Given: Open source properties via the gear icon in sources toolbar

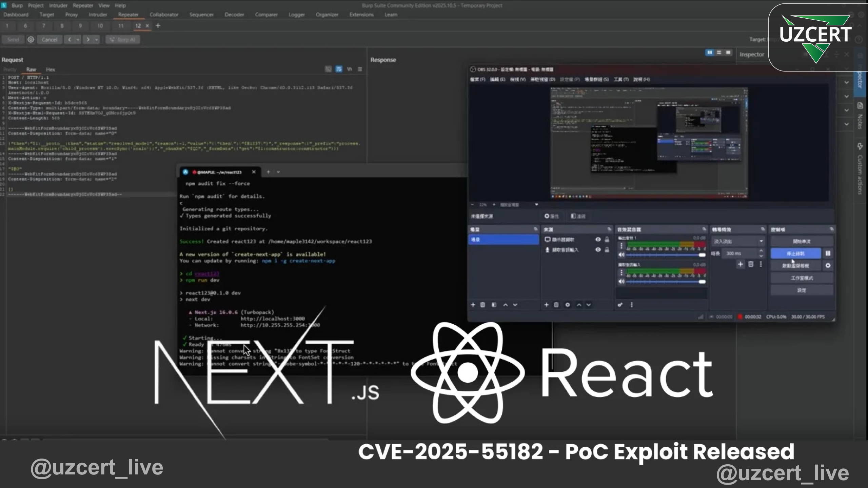Looking at the screenshot, I should click(568, 305).
